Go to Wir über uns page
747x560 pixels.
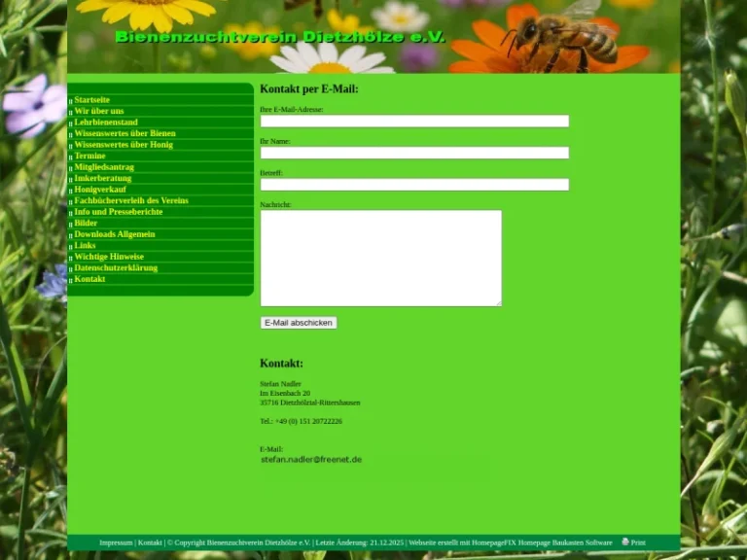click(x=99, y=111)
